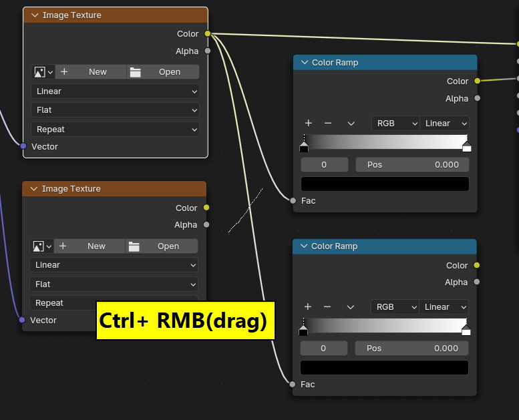Screen dimensions: 519x420
Task: Select white stop handle in bottom Color Ramp
Action: [x=466, y=331]
